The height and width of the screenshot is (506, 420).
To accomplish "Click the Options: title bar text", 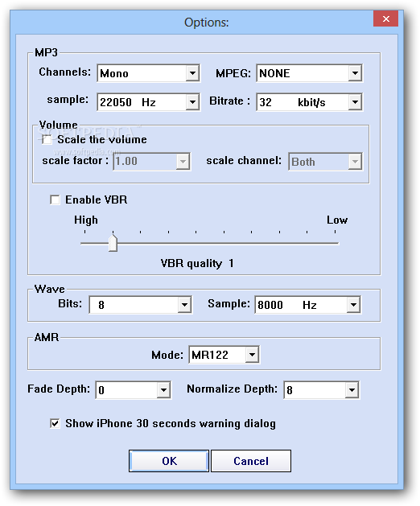I will coord(207,23).
